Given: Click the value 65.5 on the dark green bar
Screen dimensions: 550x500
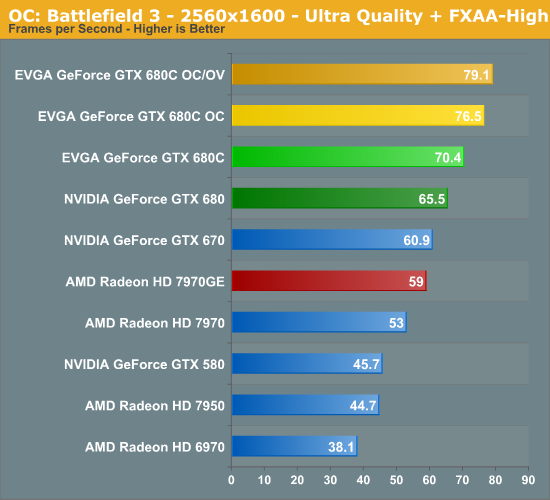Looking at the screenshot, I should point(431,199).
